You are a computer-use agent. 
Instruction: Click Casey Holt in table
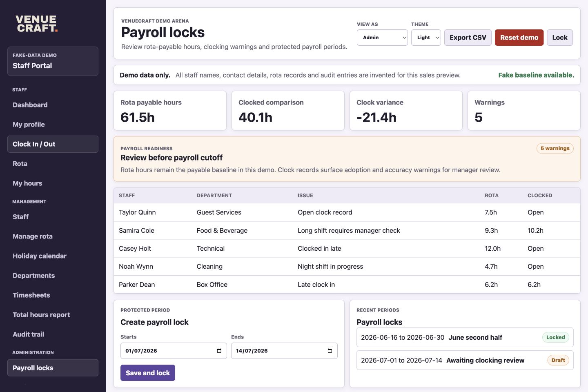pyautogui.click(x=135, y=248)
